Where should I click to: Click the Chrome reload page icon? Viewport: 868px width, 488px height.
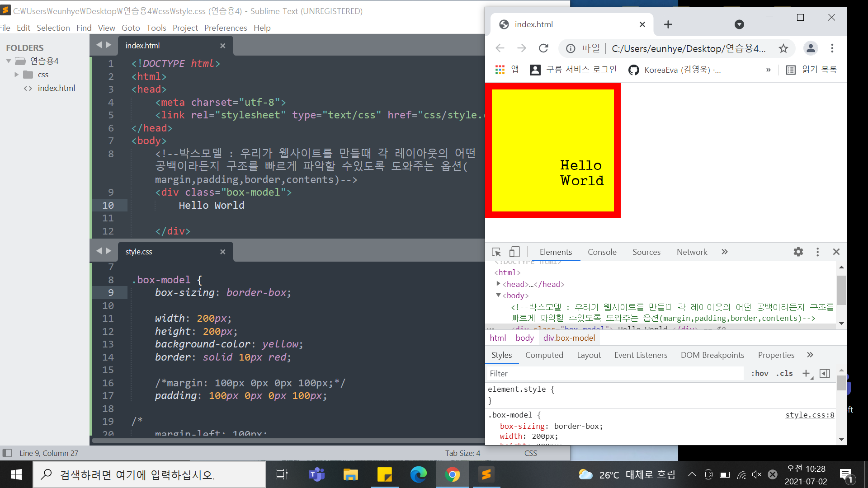(543, 48)
